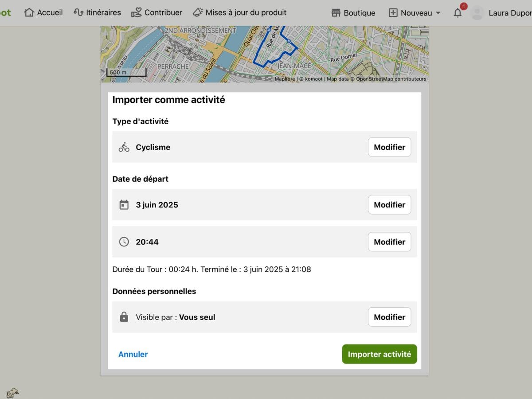Screen dimensions: 532x399
Task: Modify the departure date 3 juin 2025
Action: pos(390,205)
